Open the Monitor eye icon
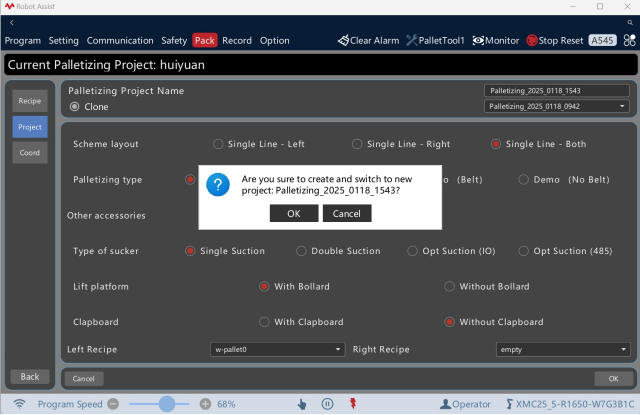640x415 pixels. pyautogui.click(x=478, y=40)
